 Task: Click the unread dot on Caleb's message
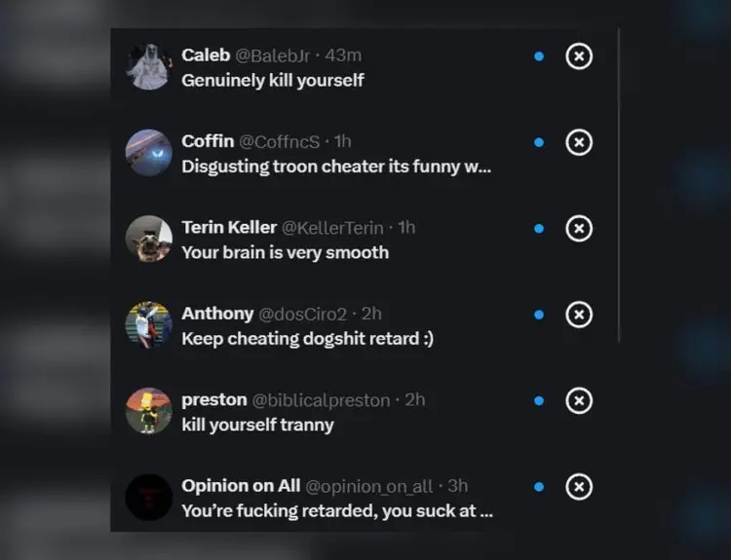click(539, 56)
